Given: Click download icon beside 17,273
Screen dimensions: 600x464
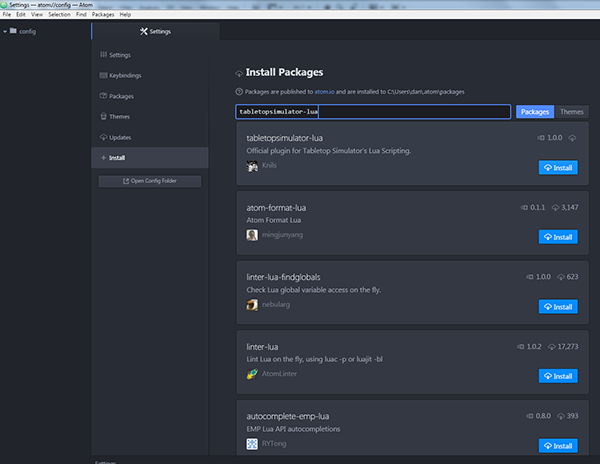Looking at the screenshot, I should point(552,347).
